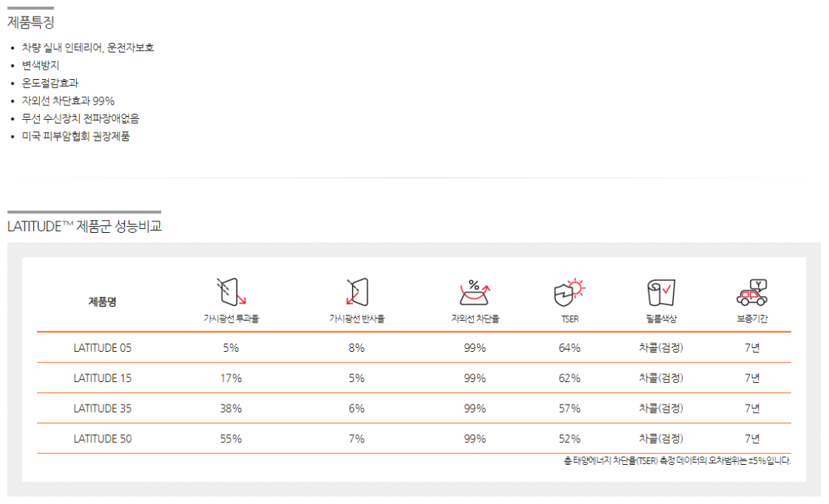Click the TSER shield and sun icon

point(570,292)
